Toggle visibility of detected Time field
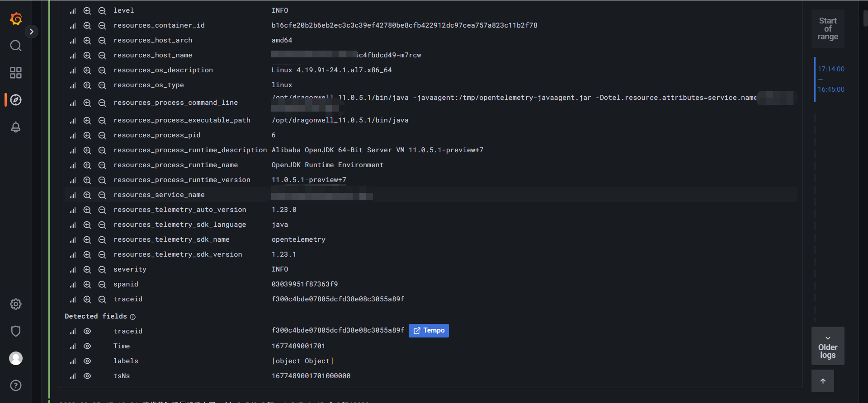 [x=87, y=346]
